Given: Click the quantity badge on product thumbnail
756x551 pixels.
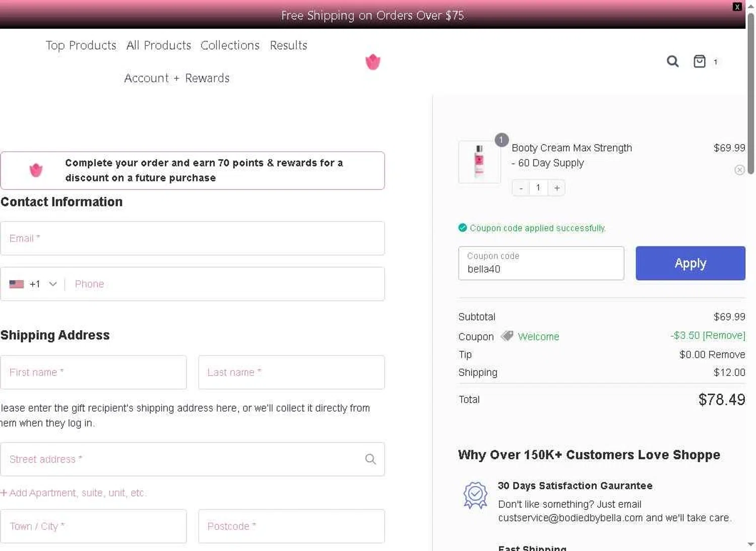Looking at the screenshot, I should [501, 140].
